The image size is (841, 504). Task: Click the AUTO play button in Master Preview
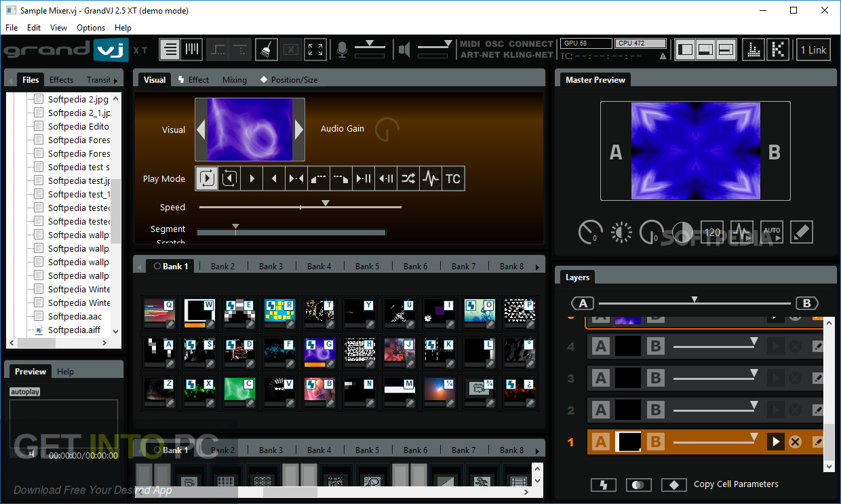(x=772, y=232)
